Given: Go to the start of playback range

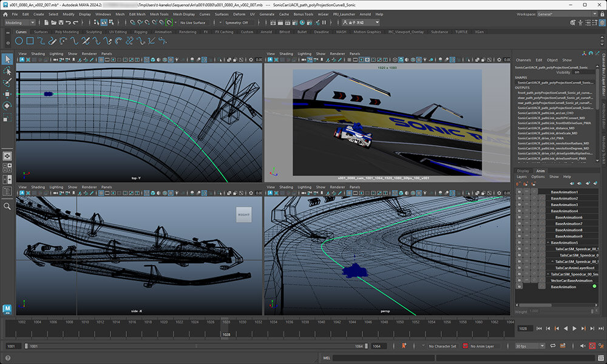Looking at the screenshot, I should pyautogui.click(x=539, y=328).
